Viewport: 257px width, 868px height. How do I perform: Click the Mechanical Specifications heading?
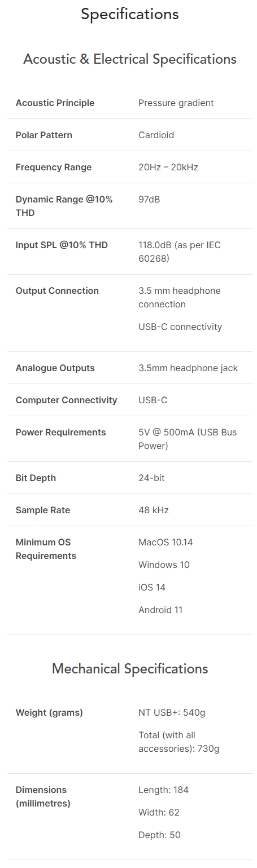click(x=130, y=669)
